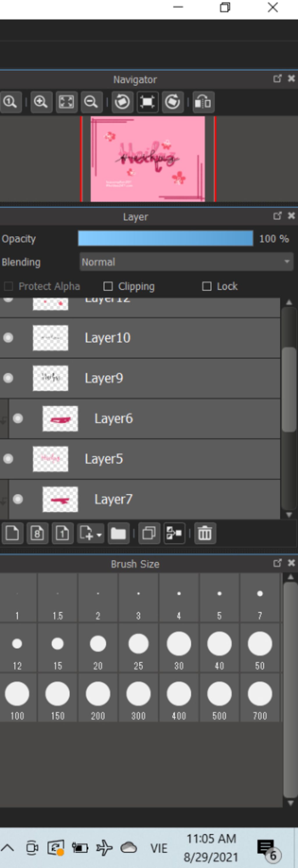Screen dimensions: 298x868
Task: Click the flip canvas horizontally icon
Action: tap(203, 102)
